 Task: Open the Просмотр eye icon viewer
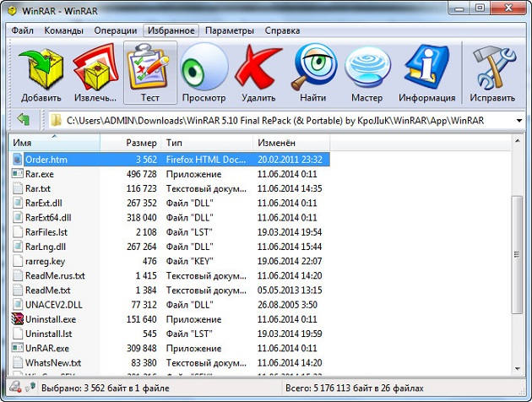[204, 68]
